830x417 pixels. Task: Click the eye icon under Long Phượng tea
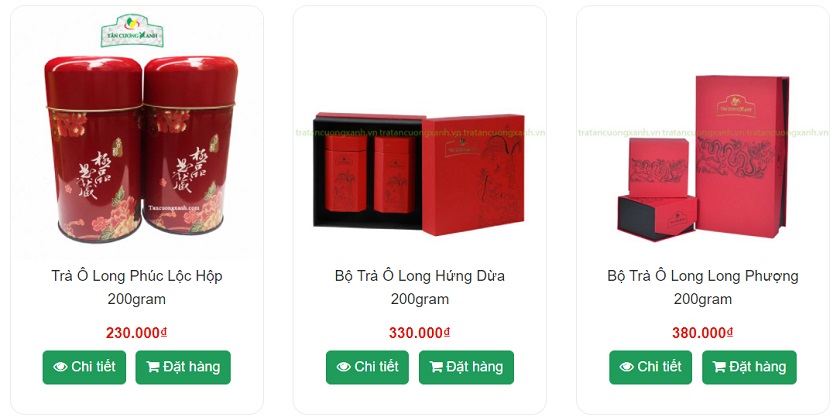click(627, 367)
